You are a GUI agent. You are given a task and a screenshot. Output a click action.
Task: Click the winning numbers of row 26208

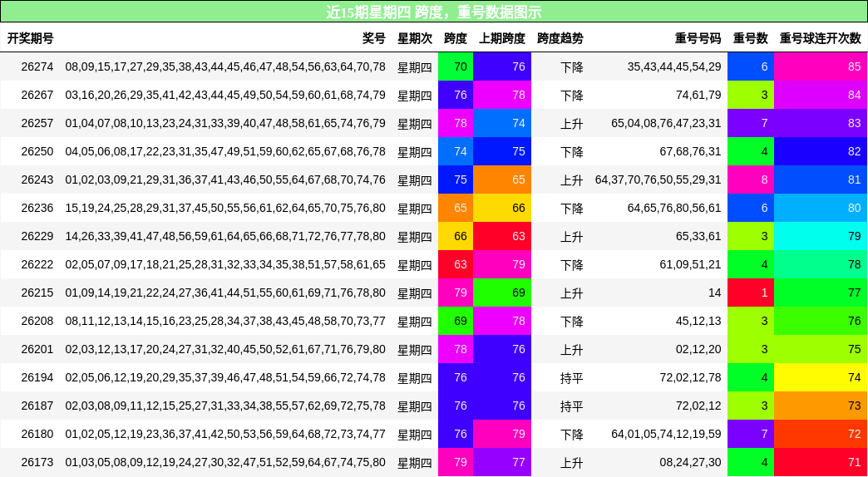pyautogui.click(x=225, y=321)
